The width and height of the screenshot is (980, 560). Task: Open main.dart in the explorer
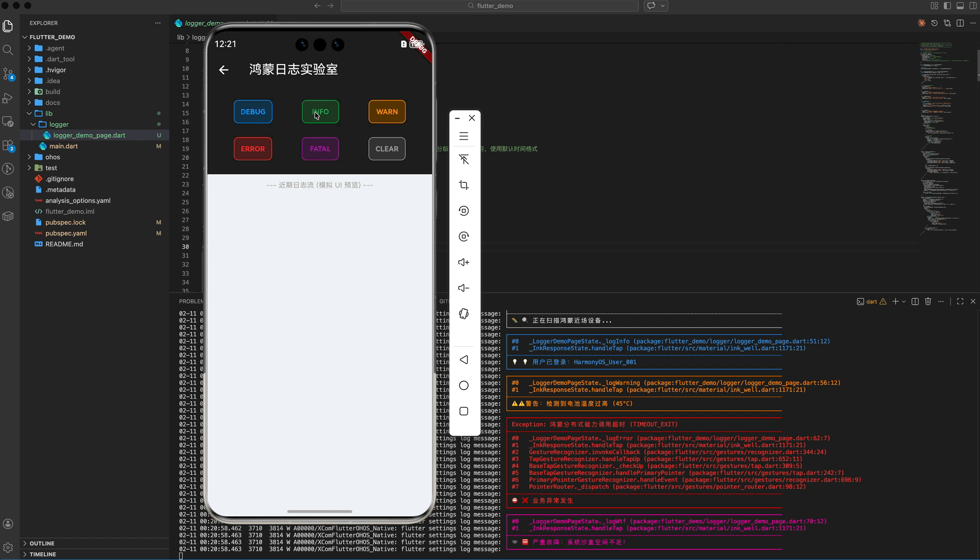coord(63,146)
